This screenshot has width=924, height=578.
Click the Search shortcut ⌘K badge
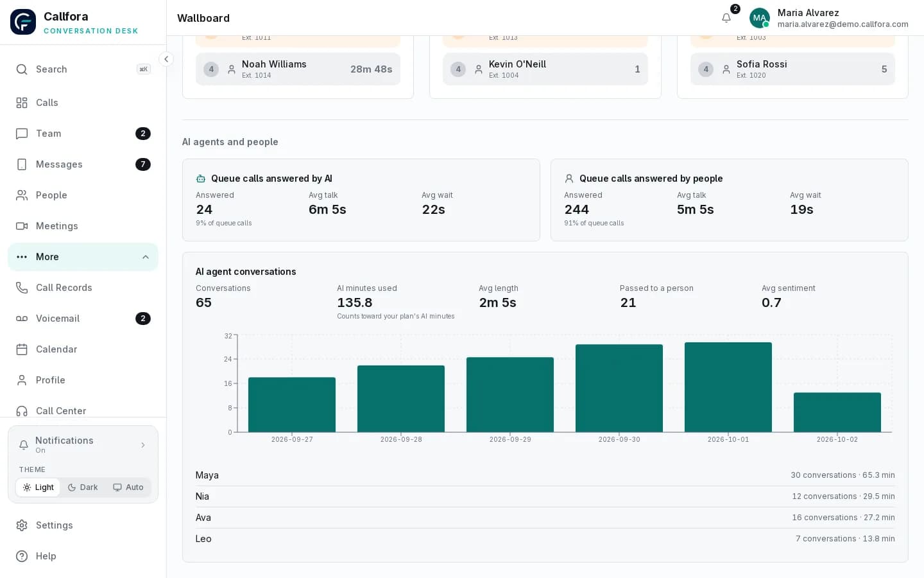pos(144,69)
